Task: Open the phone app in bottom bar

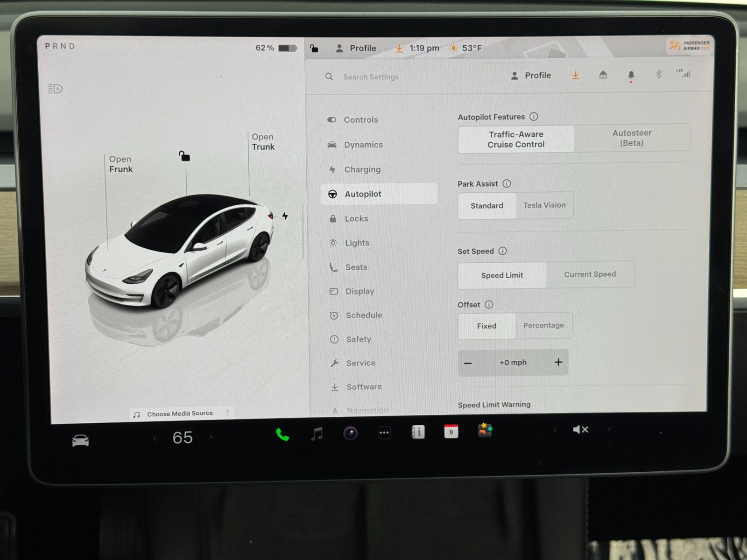Action: [282, 434]
